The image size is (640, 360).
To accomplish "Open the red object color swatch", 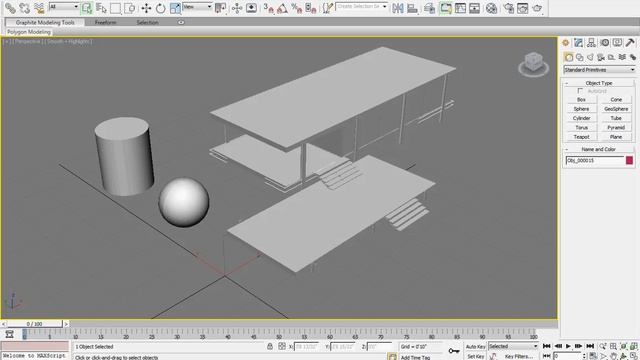I will tap(629, 160).
